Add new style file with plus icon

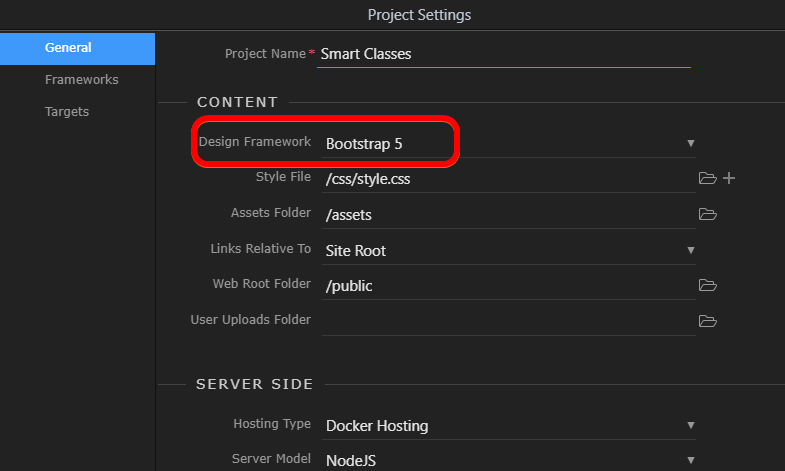point(729,178)
